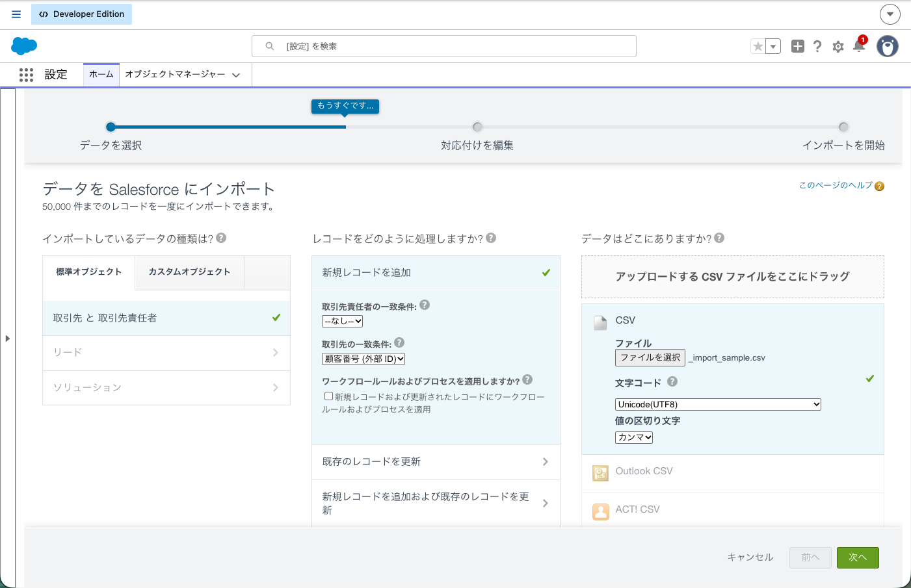
Task: Click the user avatar icon
Action: 888,46
